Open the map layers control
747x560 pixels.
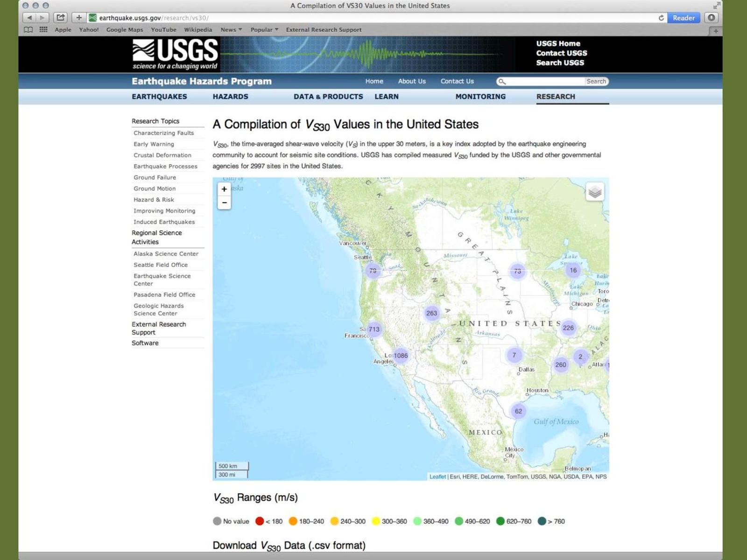coord(594,192)
